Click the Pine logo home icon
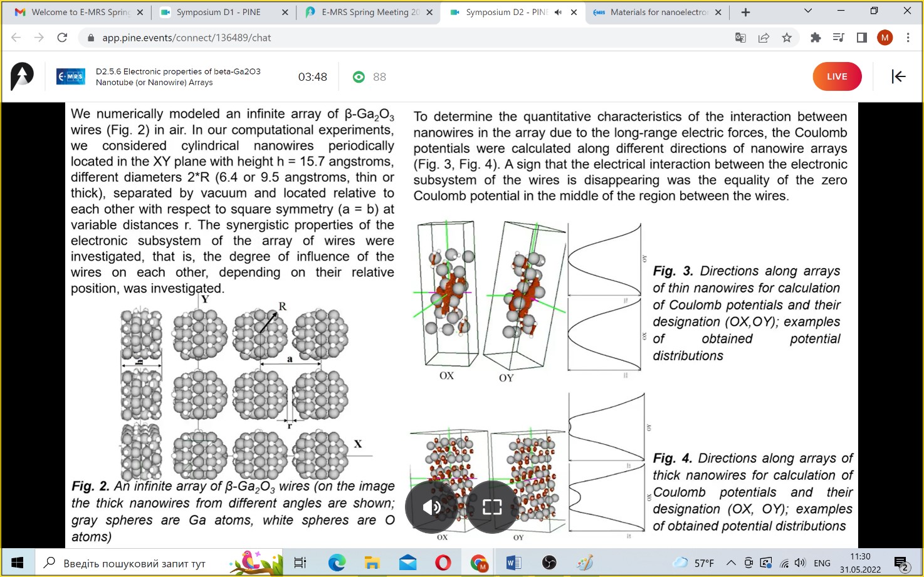The image size is (924, 577). 22,76
